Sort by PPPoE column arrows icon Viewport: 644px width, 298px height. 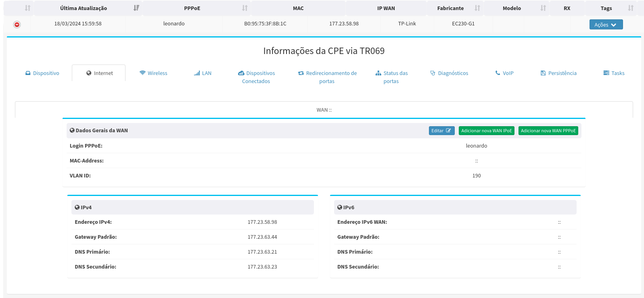click(x=245, y=8)
